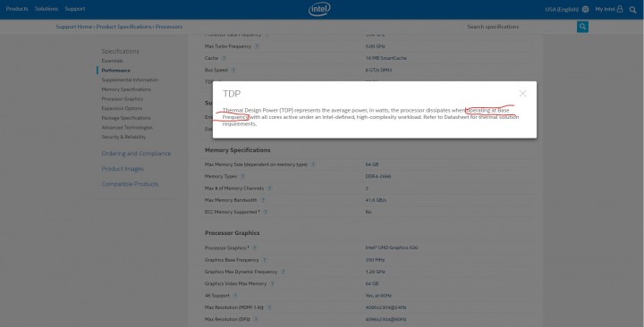This screenshot has height=327, width=644.
Task: Click the 8 GT/s DMI3 bus speed value
Action: coord(378,71)
